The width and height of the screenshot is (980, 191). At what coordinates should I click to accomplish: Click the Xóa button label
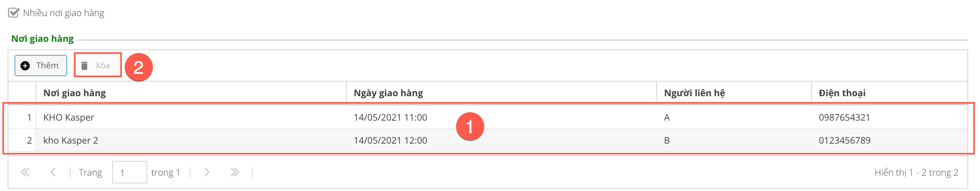[x=102, y=66]
